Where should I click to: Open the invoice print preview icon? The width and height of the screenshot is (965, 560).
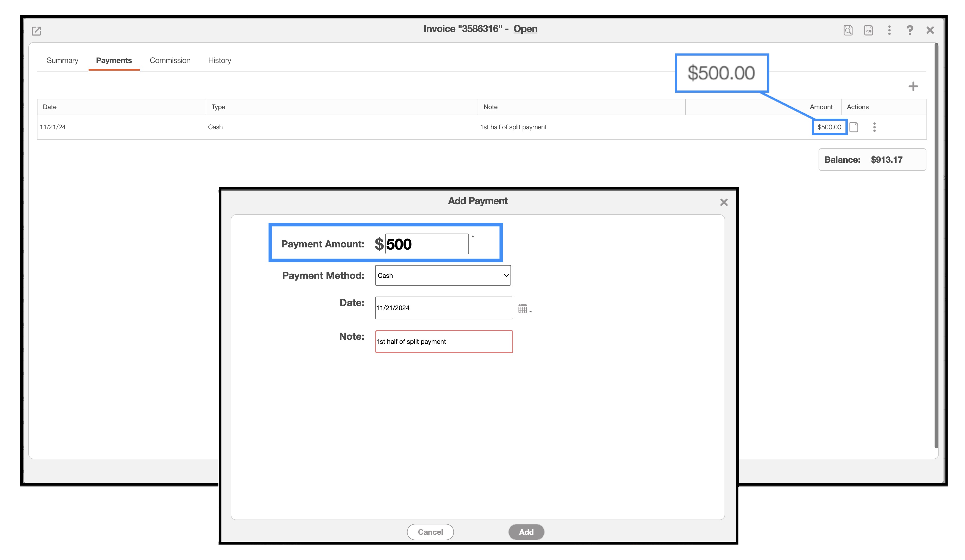848,30
